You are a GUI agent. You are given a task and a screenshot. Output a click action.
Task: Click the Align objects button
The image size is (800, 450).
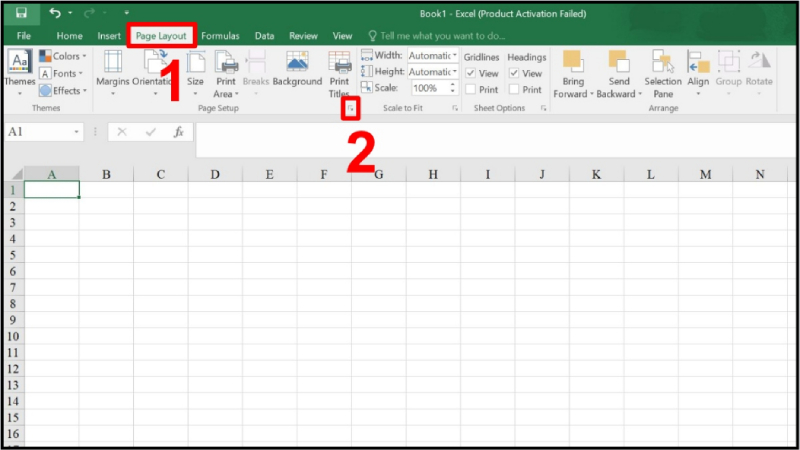[698, 73]
